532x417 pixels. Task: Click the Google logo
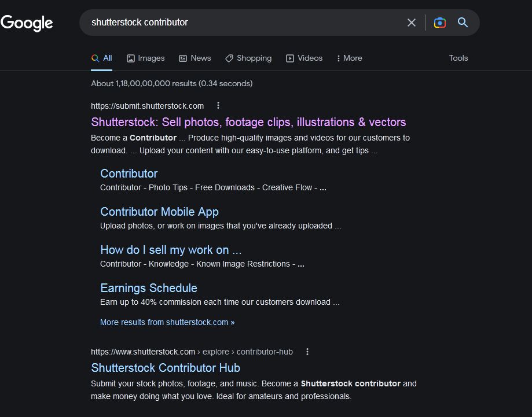(27, 23)
